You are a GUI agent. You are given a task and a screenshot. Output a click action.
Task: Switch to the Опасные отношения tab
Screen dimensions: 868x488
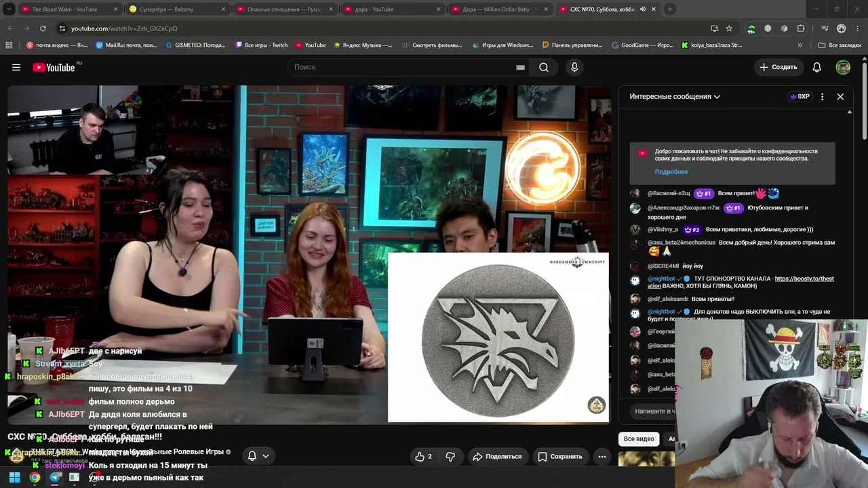click(x=285, y=9)
